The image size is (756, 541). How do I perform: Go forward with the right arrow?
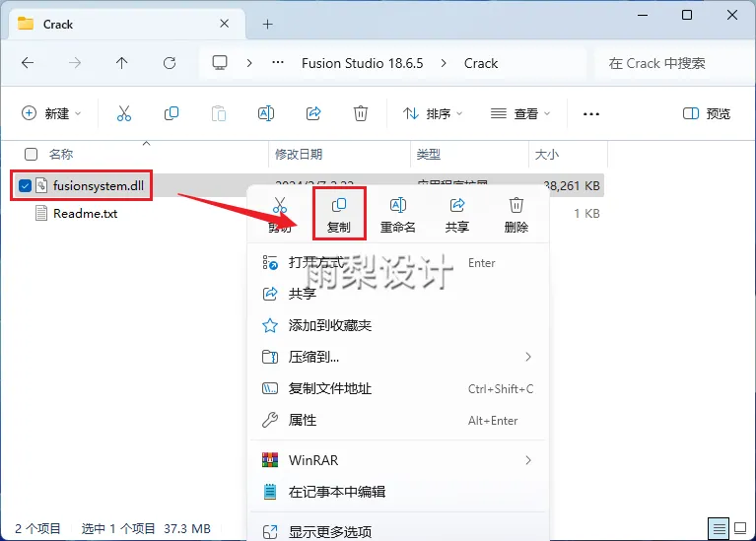75,63
